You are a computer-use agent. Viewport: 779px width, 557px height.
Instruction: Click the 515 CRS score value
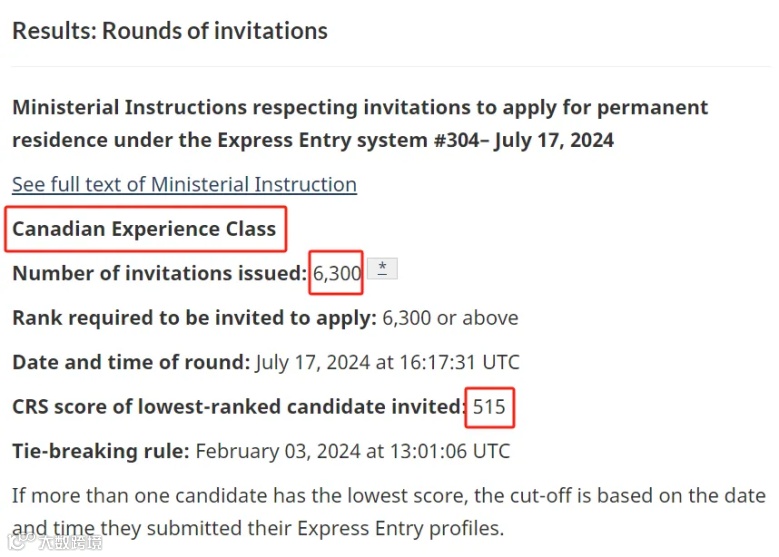[490, 407]
